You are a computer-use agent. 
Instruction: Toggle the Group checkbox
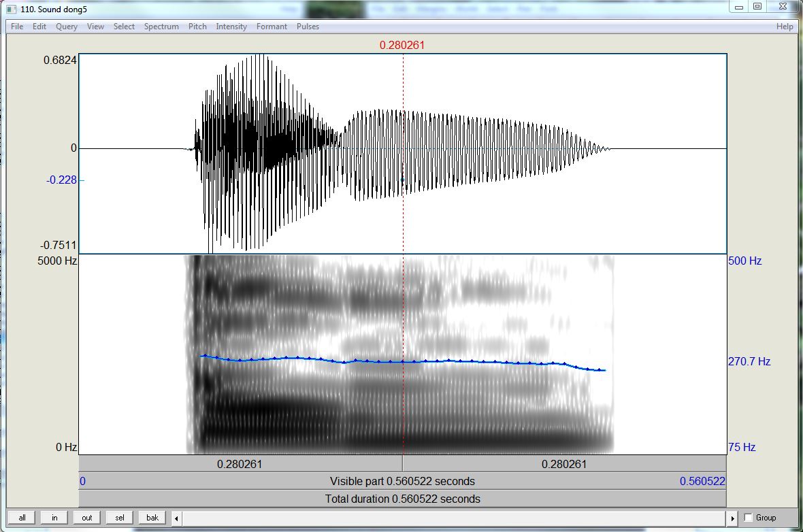(x=748, y=518)
